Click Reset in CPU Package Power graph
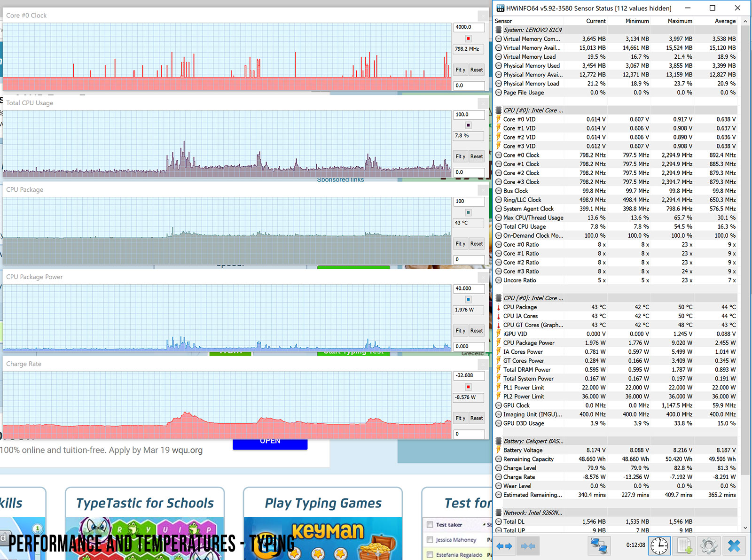 click(477, 331)
